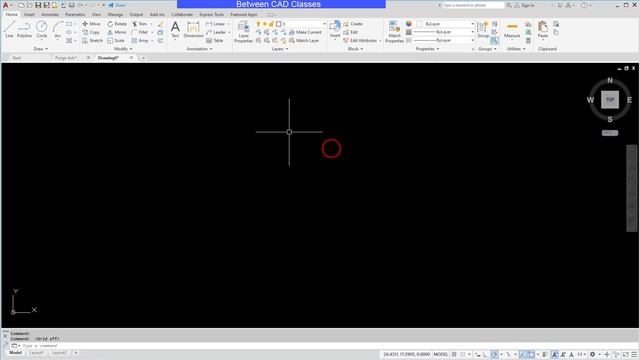640x360 pixels.
Task: Click the Erase tool in Modify panel
Action: 161,24
